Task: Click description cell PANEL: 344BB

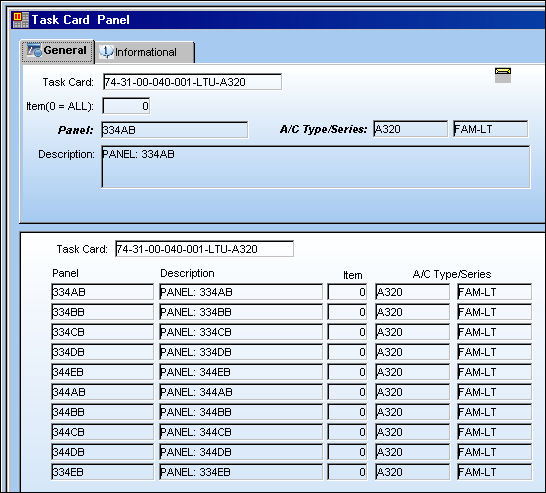Action: 241,412
